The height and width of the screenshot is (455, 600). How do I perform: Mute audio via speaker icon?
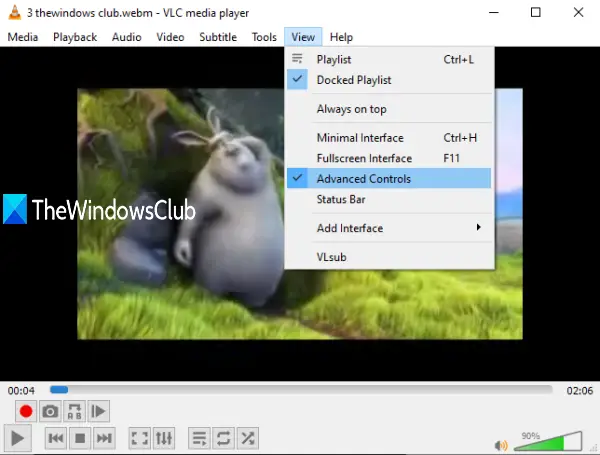501,445
